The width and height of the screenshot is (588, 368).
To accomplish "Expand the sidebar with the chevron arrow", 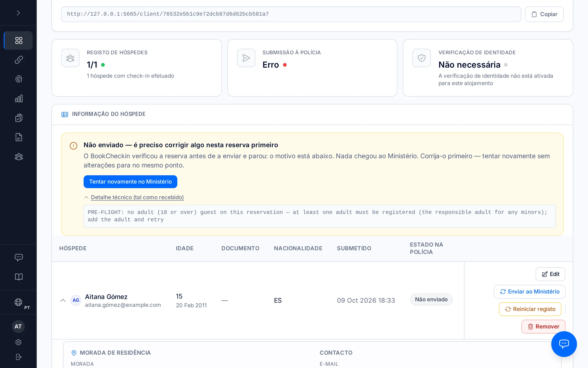I will [x=18, y=13].
